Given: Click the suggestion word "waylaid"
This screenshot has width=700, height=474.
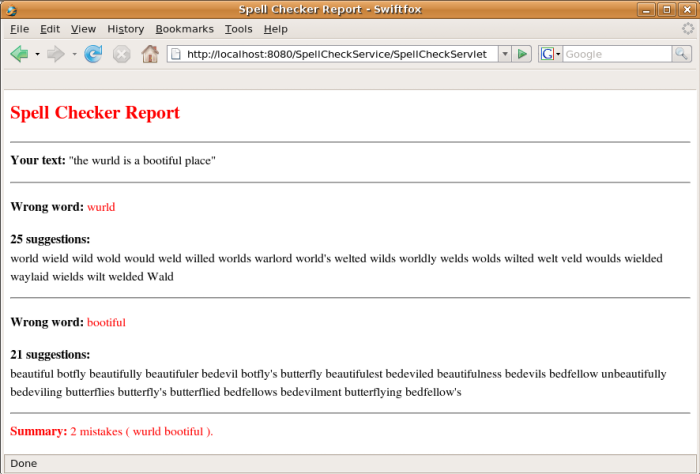Looking at the screenshot, I should coord(29,277).
